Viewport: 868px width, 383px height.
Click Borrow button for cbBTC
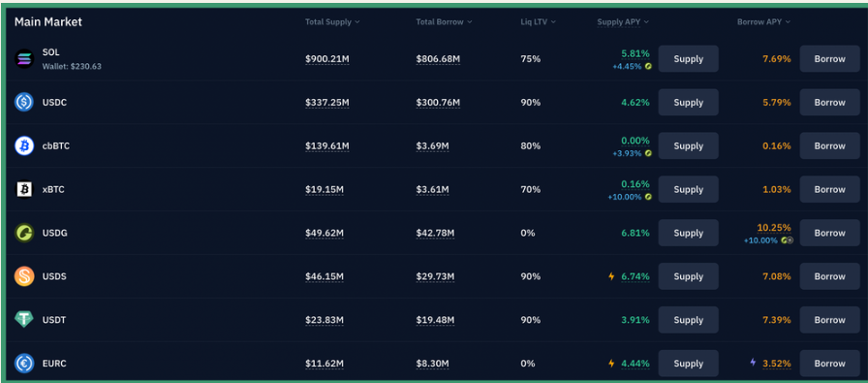(830, 145)
